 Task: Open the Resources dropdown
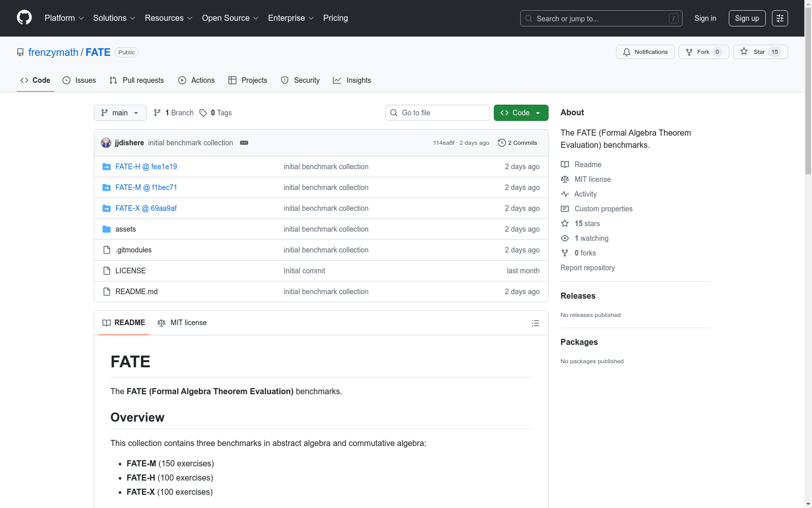click(x=168, y=18)
